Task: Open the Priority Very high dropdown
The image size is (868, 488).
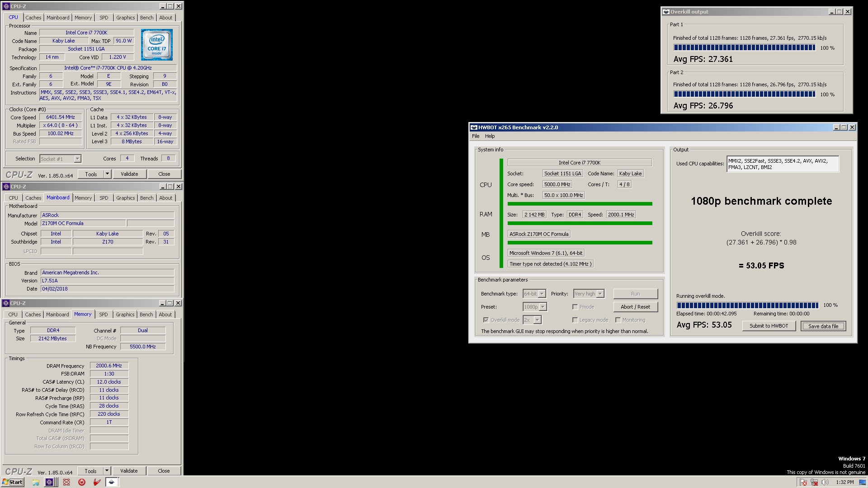Action: [x=589, y=294]
